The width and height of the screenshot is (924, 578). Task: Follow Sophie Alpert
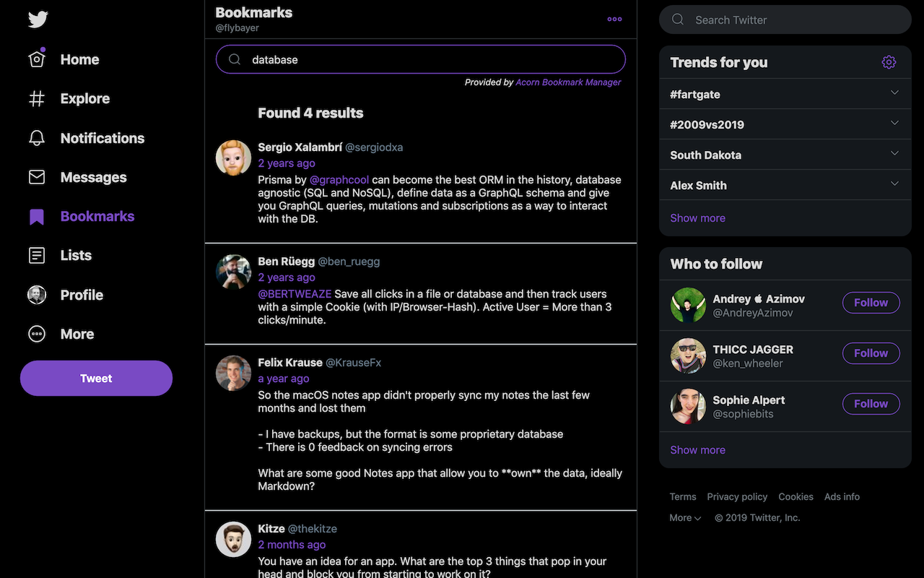[x=871, y=404]
